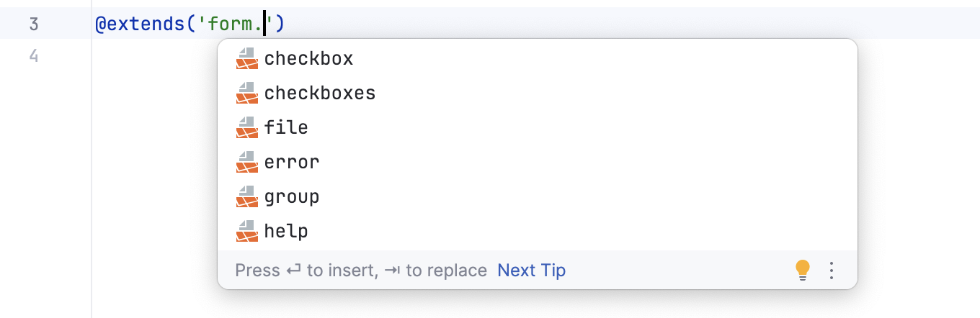The image size is (980, 318).
Task: Click the Blade template icon beside checkbox
Action: pyautogui.click(x=246, y=58)
